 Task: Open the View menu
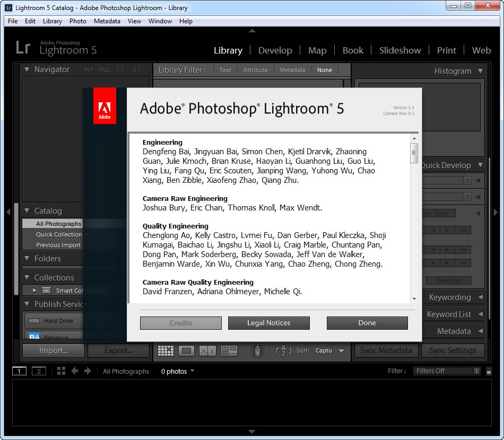click(134, 21)
